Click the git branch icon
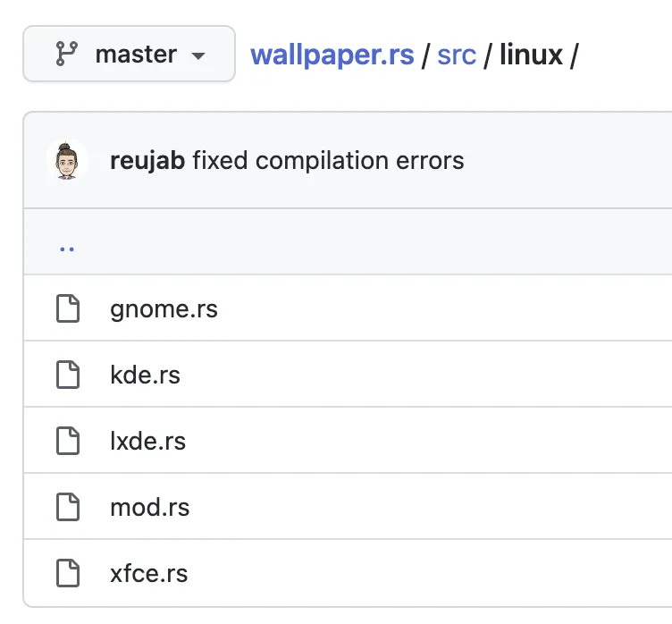672x624 pixels. [67, 54]
